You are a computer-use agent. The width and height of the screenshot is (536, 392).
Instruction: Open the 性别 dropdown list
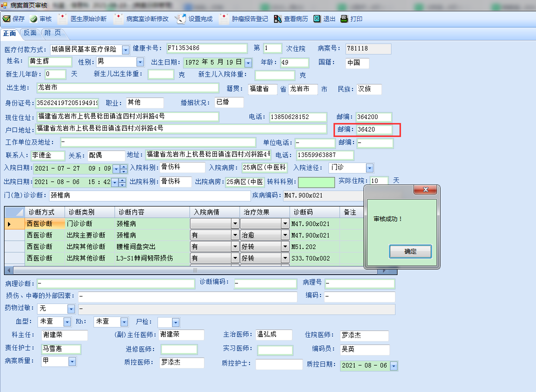click(140, 62)
